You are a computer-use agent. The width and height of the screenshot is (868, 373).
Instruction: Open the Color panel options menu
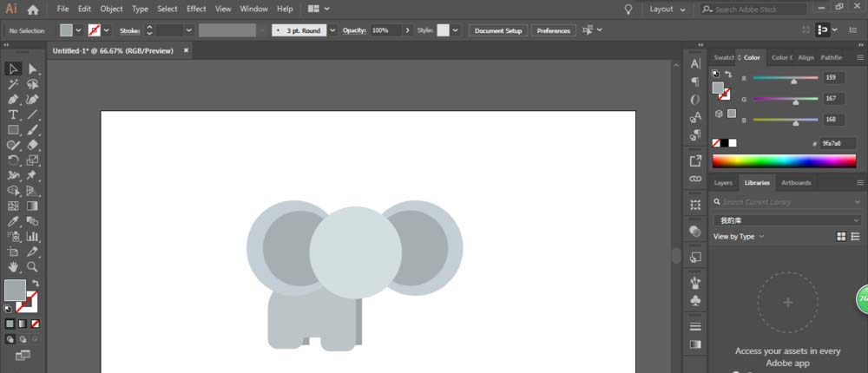tap(860, 57)
